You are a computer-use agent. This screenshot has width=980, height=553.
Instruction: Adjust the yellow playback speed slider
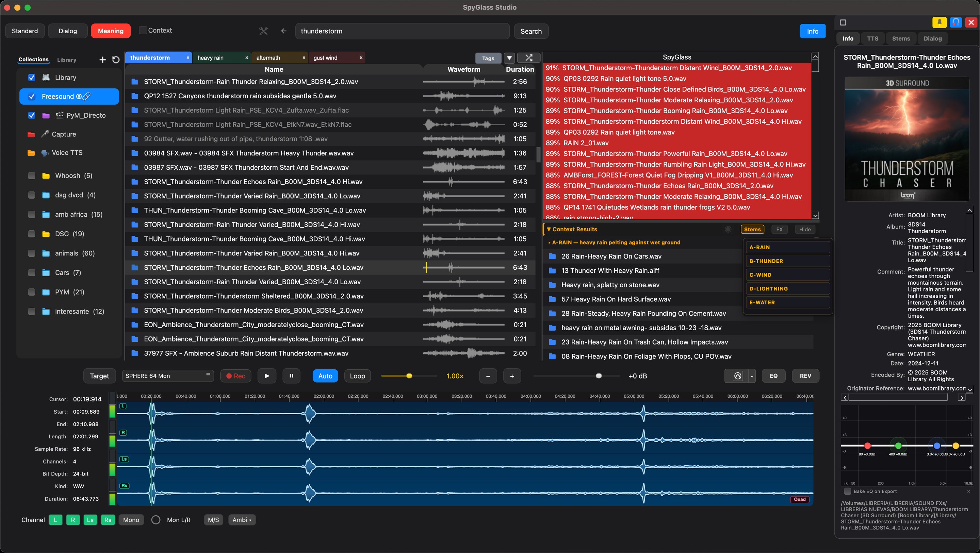click(x=409, y=376)
